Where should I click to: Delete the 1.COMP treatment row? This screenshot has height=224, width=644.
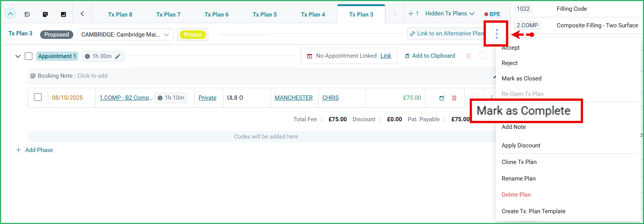click(x=454, y=98)
